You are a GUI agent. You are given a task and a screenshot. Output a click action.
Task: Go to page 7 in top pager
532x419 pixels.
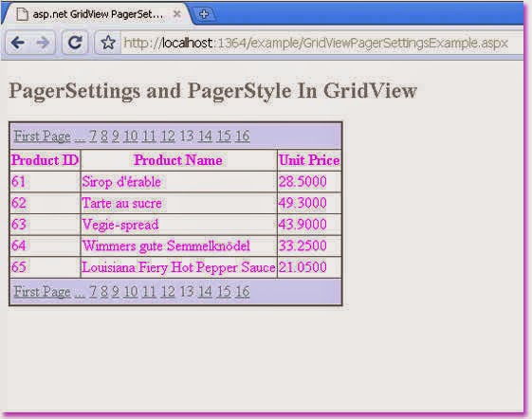(93, 137)
